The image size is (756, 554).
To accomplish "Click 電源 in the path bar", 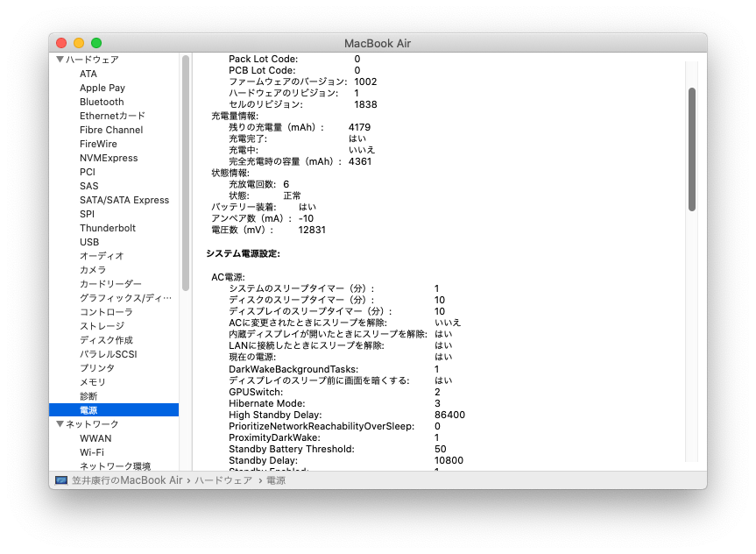I will [x=276, y=480].
